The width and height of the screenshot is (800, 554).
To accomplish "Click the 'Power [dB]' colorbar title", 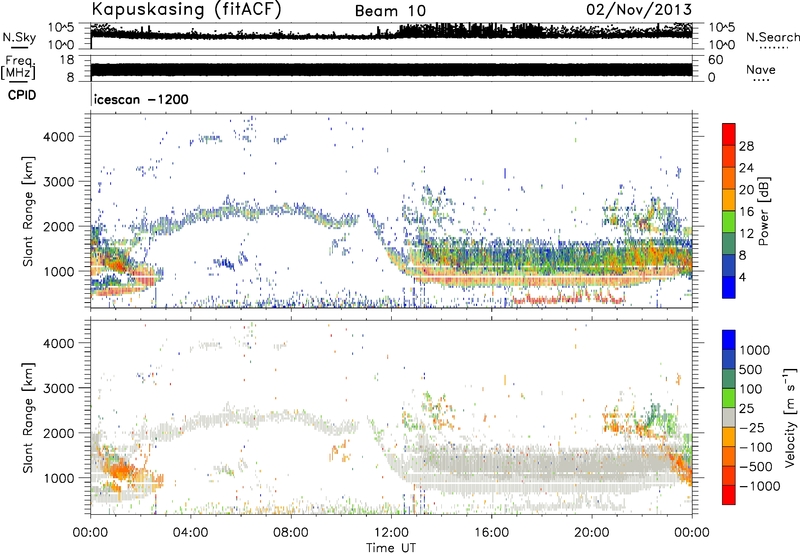I will pos(763,211).
